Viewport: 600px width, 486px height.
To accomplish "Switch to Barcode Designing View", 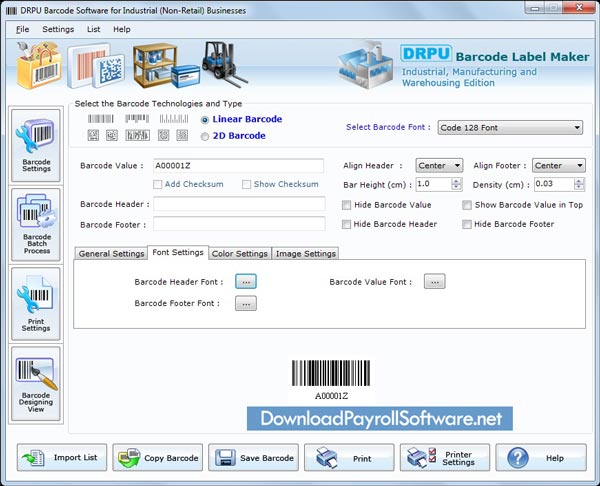I will pyautogui.click(x=36, y=384).
